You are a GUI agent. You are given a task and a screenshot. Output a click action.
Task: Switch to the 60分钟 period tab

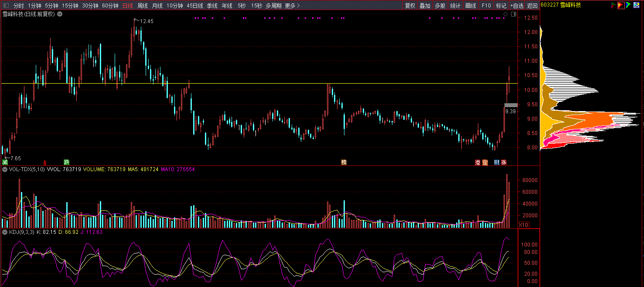(110, 6)
